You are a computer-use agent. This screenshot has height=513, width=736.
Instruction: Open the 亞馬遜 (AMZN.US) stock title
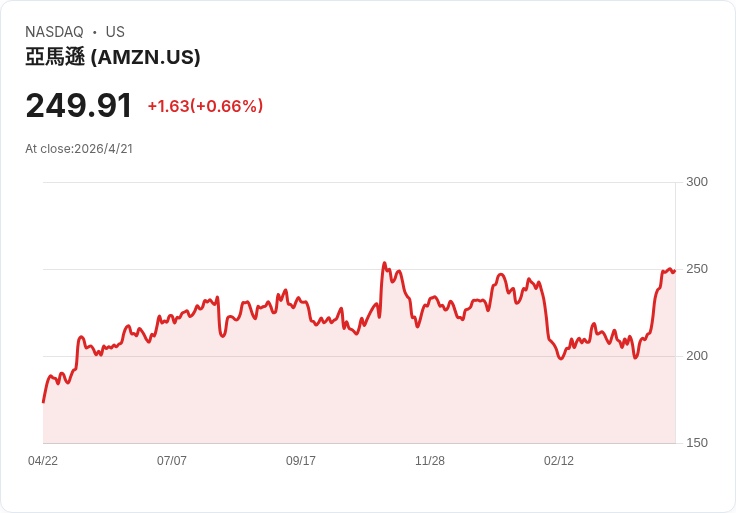coord(113,57)
